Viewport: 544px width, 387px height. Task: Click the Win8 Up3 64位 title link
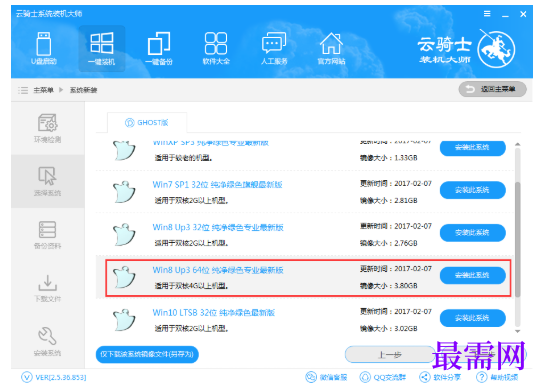point(218,270)
